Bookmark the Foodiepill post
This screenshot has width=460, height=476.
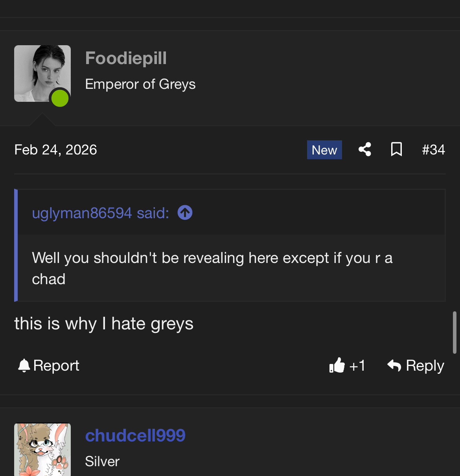tap(396, 149)
